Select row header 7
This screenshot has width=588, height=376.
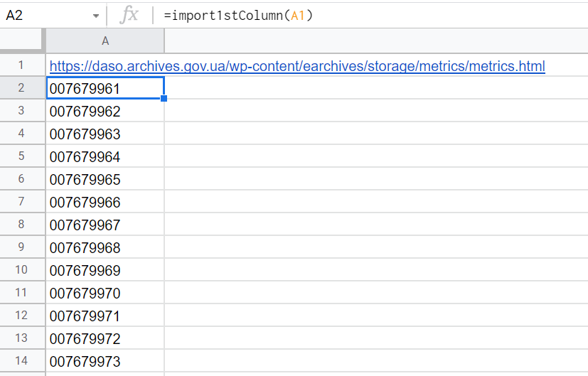tap(22, 201)
